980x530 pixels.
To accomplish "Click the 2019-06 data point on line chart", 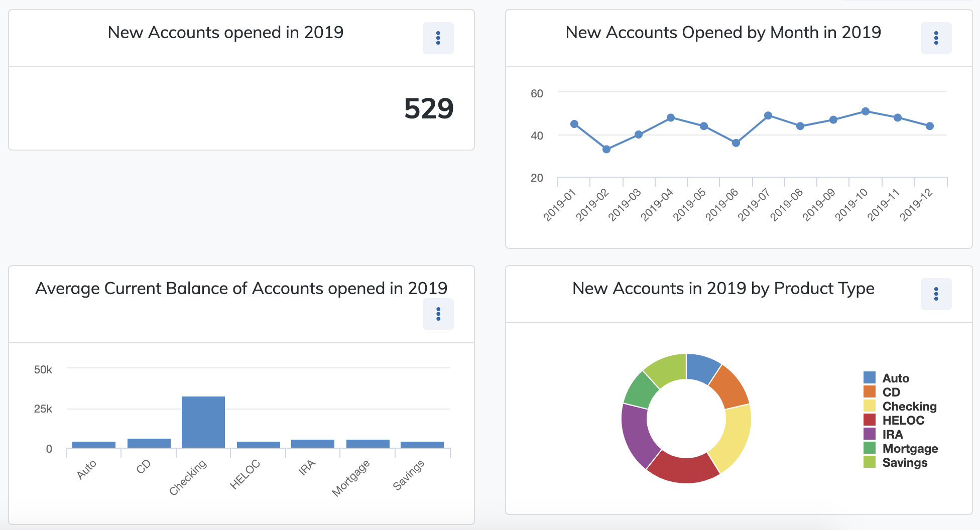I will [x=736, y=143].
